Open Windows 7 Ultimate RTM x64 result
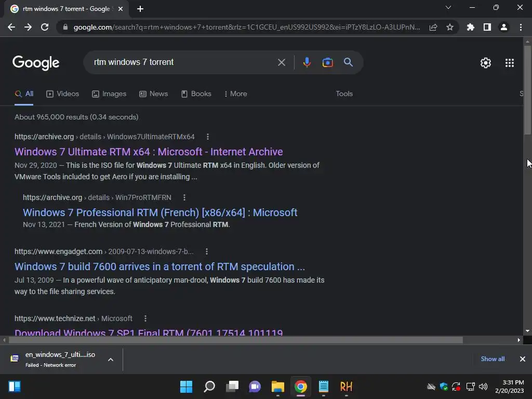The height and width of the screenshot is (399, 532). [149, 152]
